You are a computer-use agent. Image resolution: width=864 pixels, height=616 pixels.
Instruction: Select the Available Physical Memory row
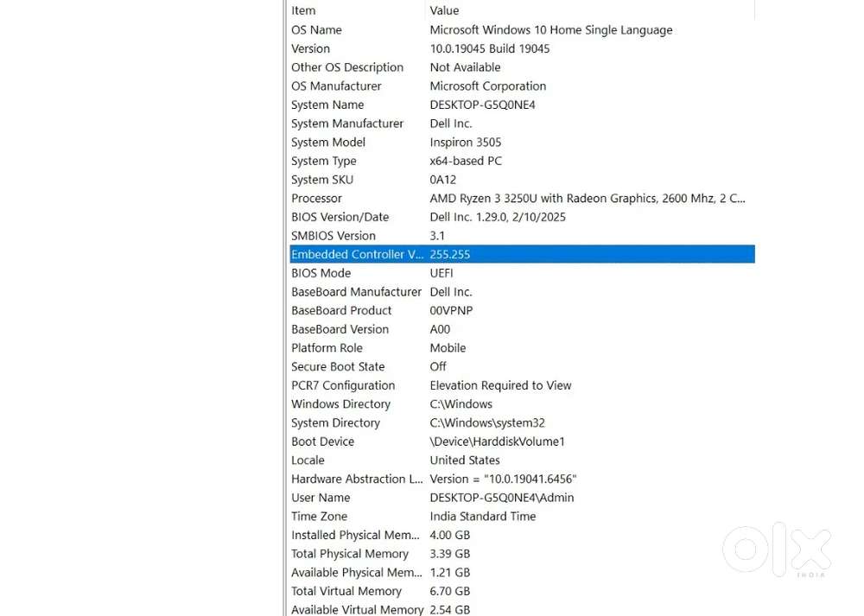pos(523,573)
